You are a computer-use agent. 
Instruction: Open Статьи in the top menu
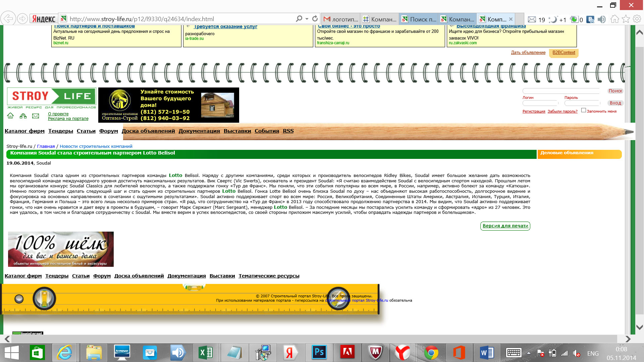(86, 131)
